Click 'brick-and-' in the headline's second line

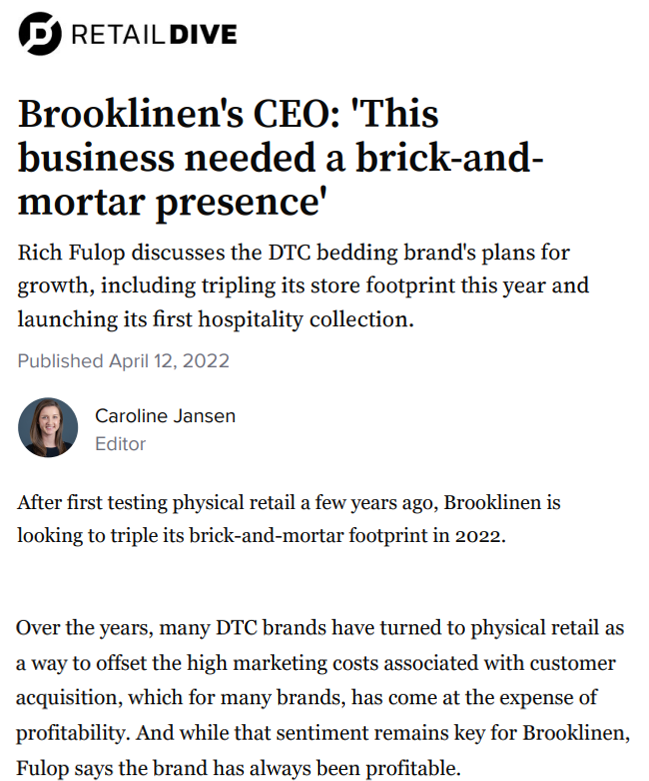coord(449,157)
